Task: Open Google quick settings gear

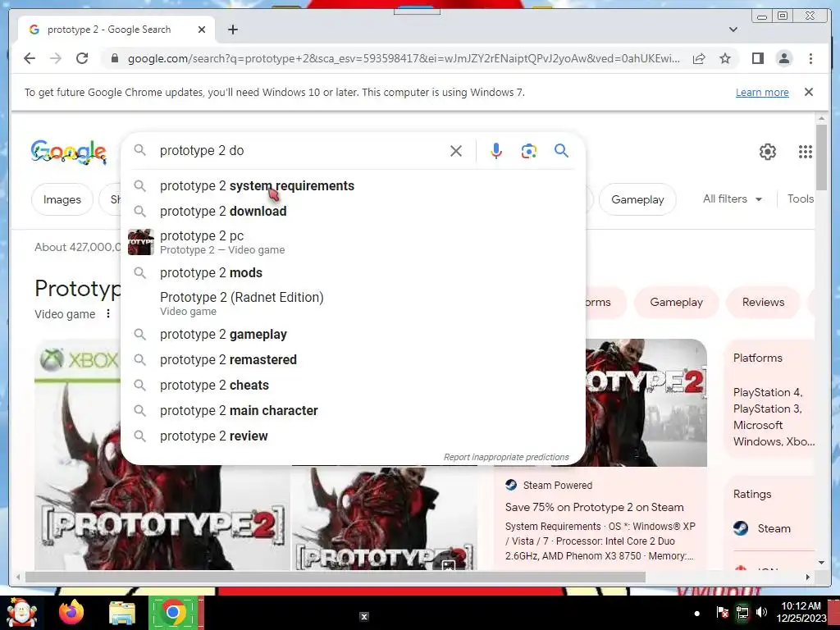Action: pyautogui.click(x=767, y=152)
